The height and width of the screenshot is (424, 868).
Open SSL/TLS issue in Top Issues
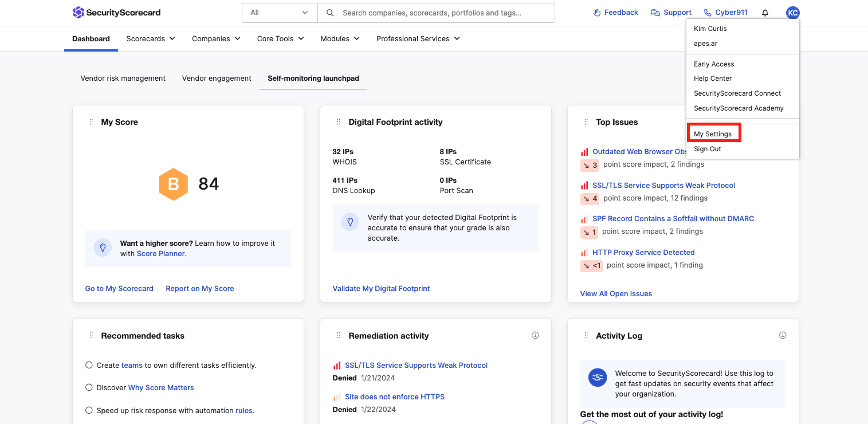663,185
